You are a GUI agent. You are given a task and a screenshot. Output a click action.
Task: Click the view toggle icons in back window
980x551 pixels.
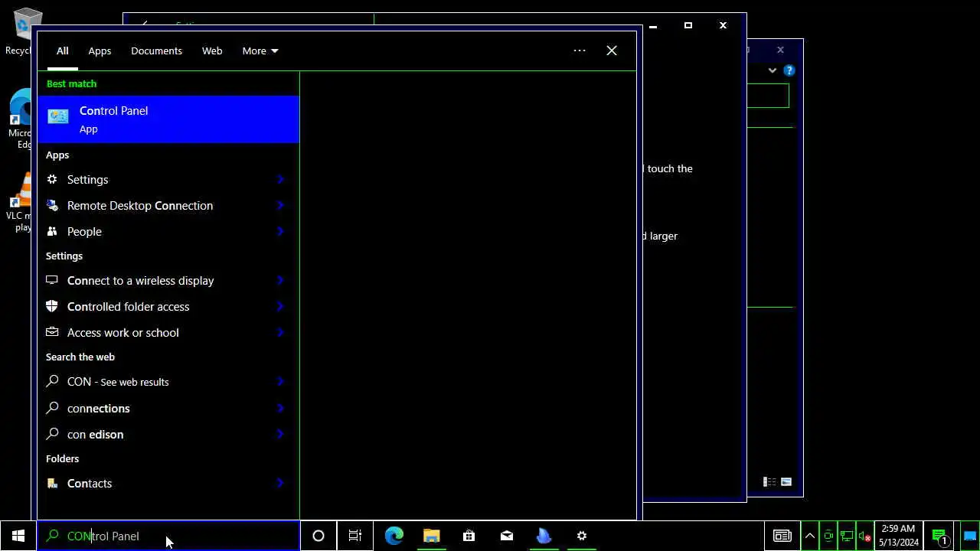tap(777, 481)
